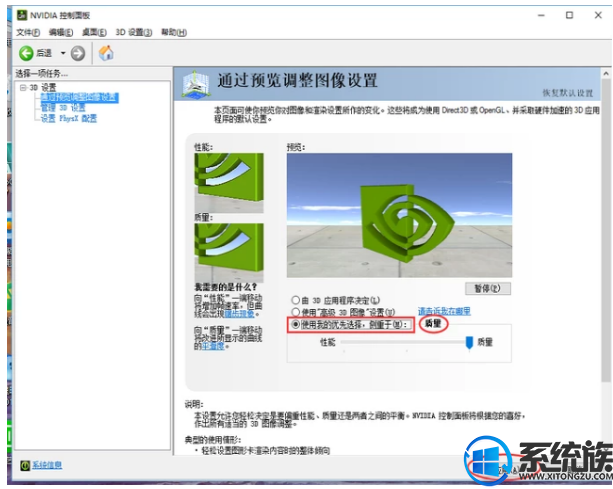
Task: Open the 平滑度 hyperlink
Action: click(213, 346)
